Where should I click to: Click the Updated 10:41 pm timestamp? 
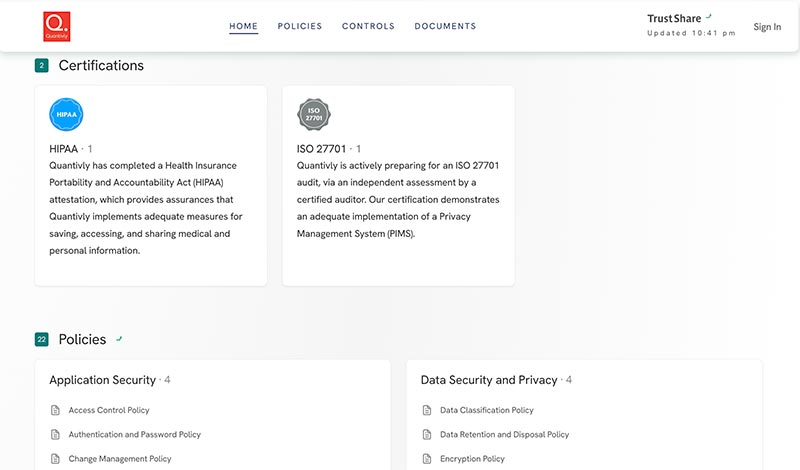pyautogui.click(x=691, y=33)
